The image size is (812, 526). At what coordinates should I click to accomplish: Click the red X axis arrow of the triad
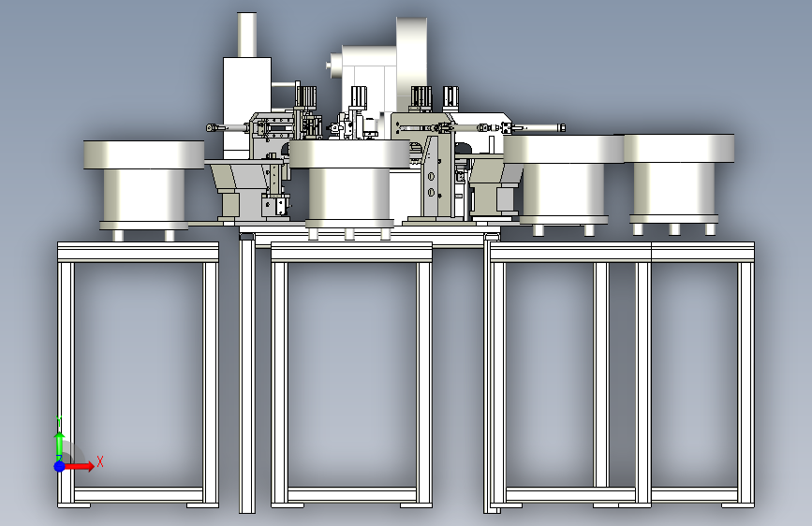[80, 466]
